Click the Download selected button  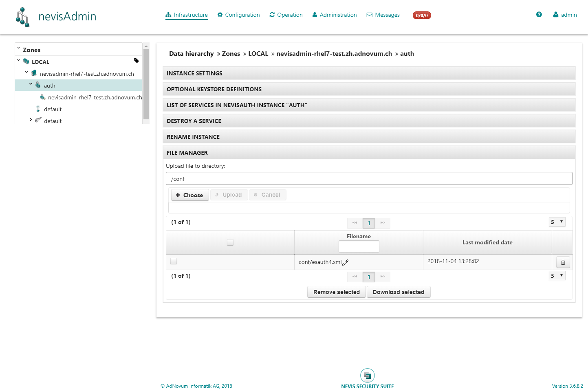click(x=399, y=292)
